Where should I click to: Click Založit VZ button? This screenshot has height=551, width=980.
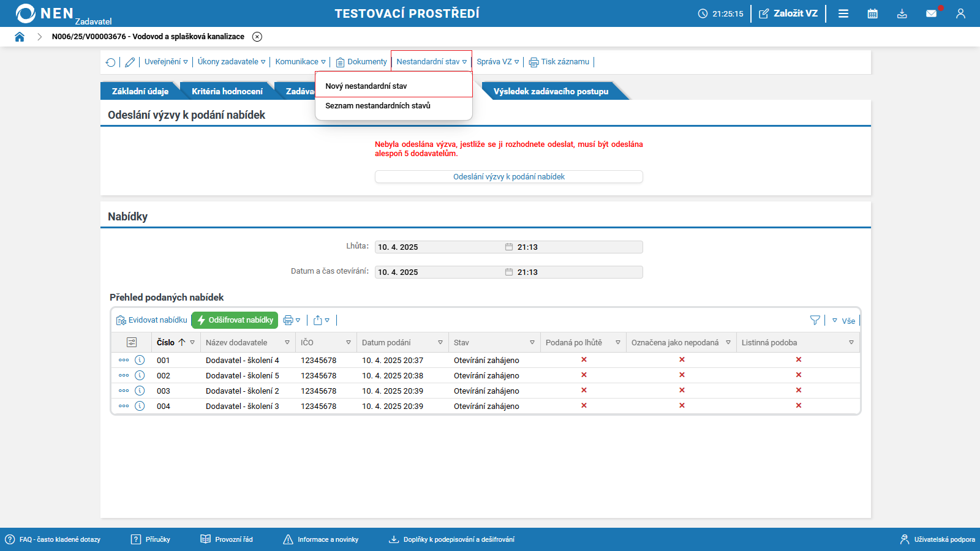(788, 13)
